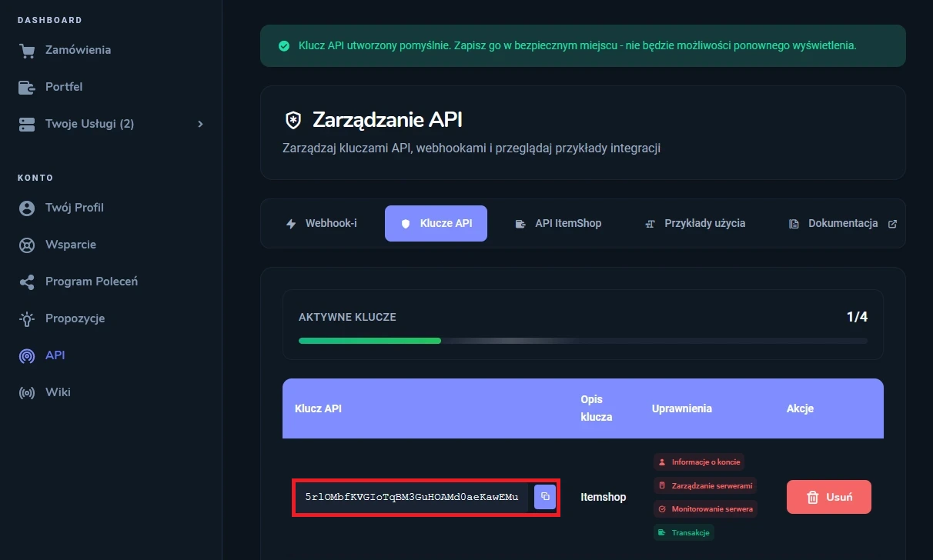Open the API sidebar menu item
Viewport: 933px width, 560px height.
55,355
